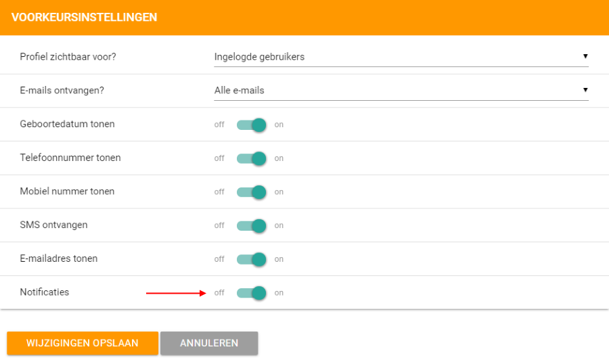The image size is (609, 364).
Task: Save changes with Wijzigingen opslaan
Action: tap(83, 343)
